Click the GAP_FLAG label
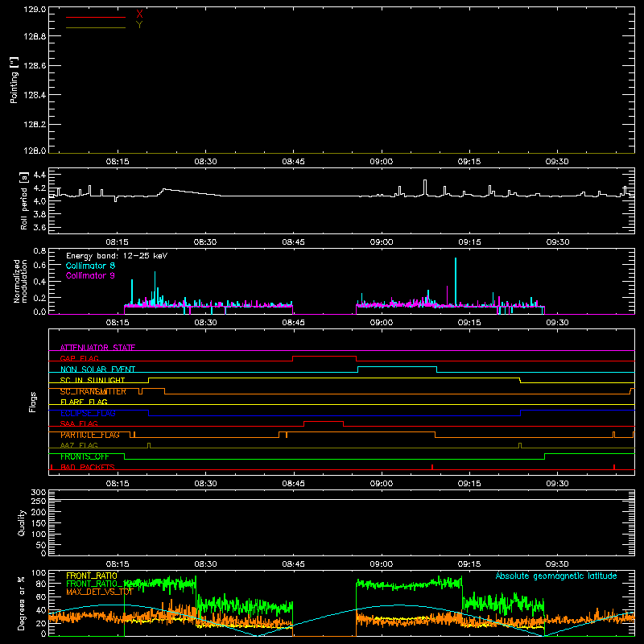 80,358
